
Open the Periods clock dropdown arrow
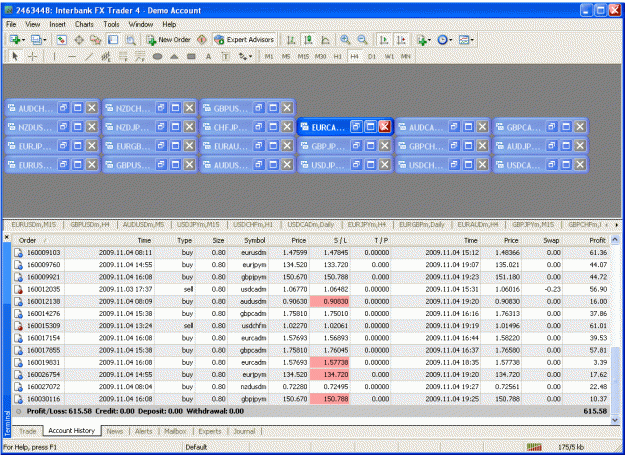pyautogui.click(x=450, y=40)
